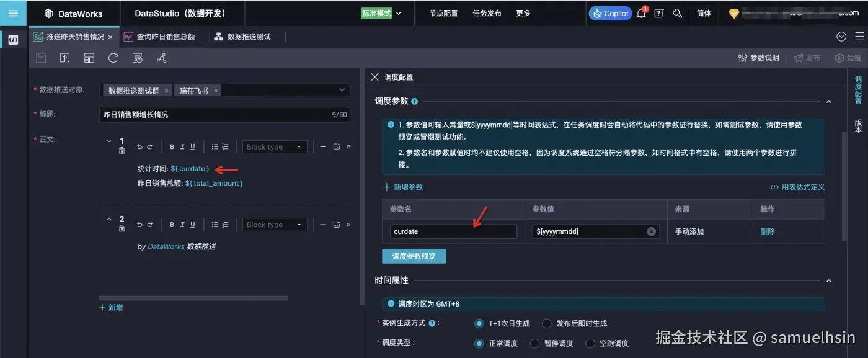Image resolution: width=868 pixels, height=358 pixels.
Task: Open 更多 menu
Action: point(523,13)
